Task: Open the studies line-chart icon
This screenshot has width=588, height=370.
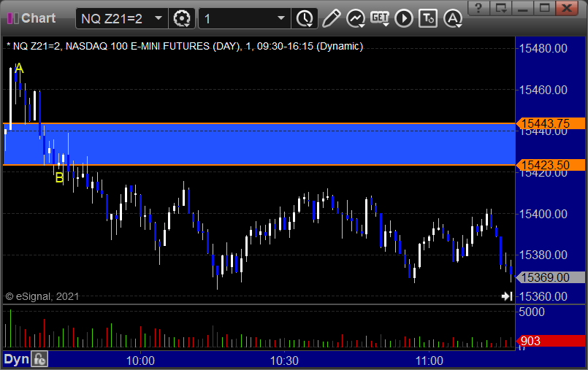Action: click(356, 18)
